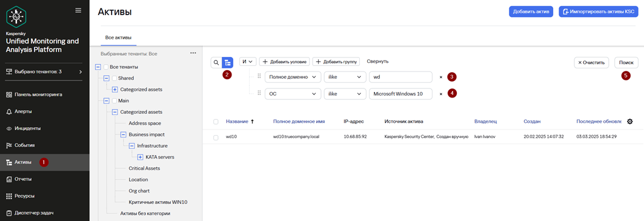Open the Полное доменно field dropdown
Screen dimensions: 644x221
tap(293, 77)
